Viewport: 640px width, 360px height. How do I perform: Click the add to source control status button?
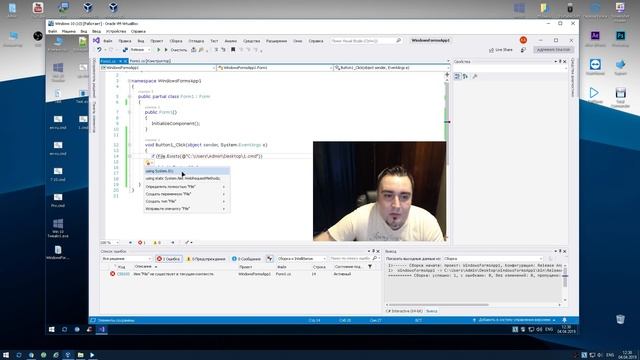pyautogui.click(x=513, y=320)
